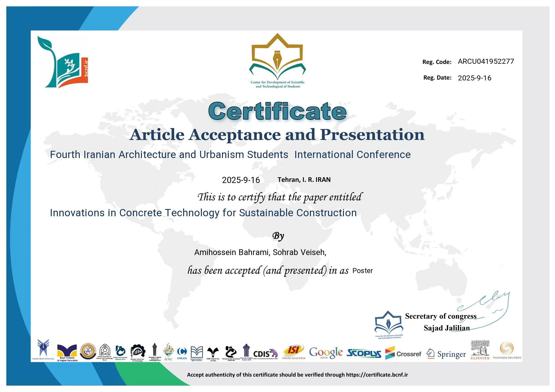Screen dimensions: 555x392
Task: Click the registration code ARCU041952277
Action: pos(486,61)
